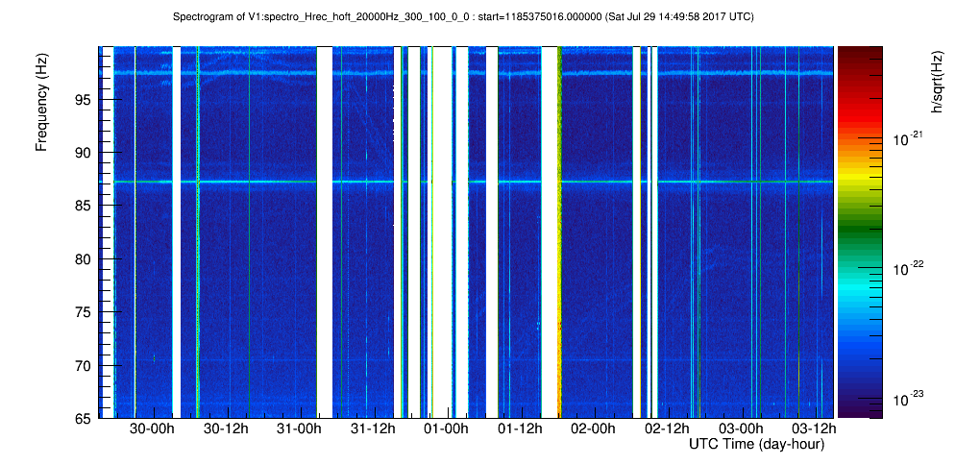Click the '30-00h' time tick label
The height and width of the screenshot is (465, 980).
click(152, 428)
